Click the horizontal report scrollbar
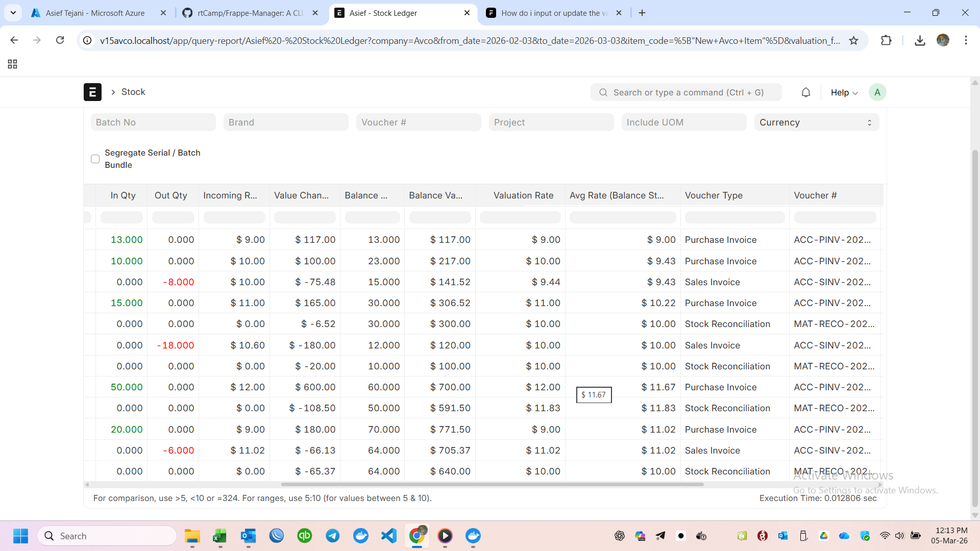The width and height of the screenshot is (980, 551). coord(492,484)
